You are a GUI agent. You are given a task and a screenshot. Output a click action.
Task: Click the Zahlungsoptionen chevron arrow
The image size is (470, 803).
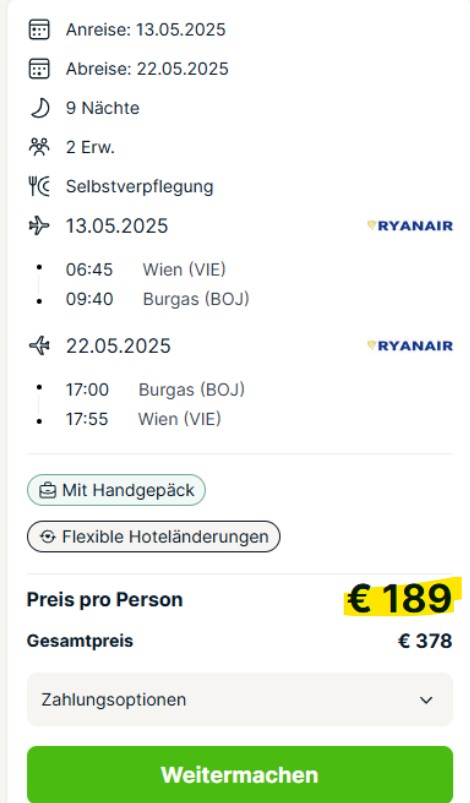(x=426, y=700)
